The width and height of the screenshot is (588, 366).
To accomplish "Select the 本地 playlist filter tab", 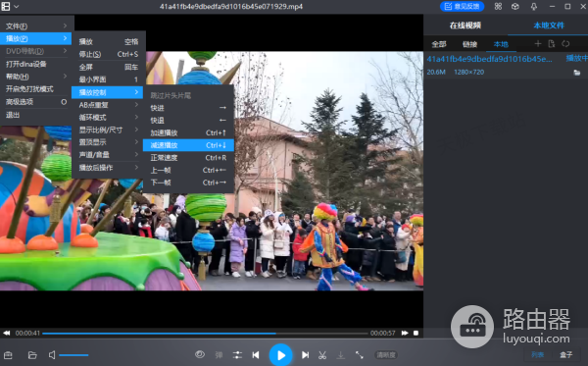I will [501, 44].
